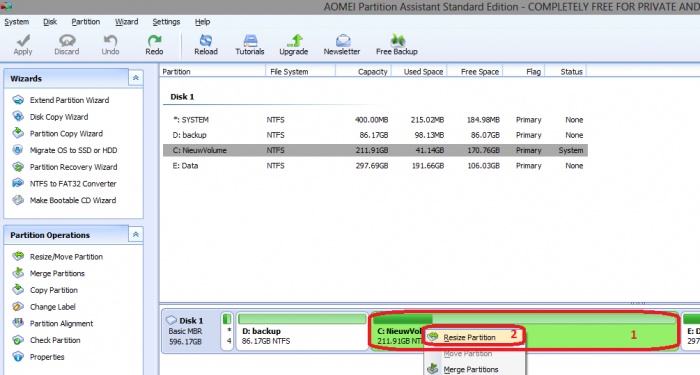700x375 pixels.
Task: Click the Redo arrow icon
Action: pos(154,40)
